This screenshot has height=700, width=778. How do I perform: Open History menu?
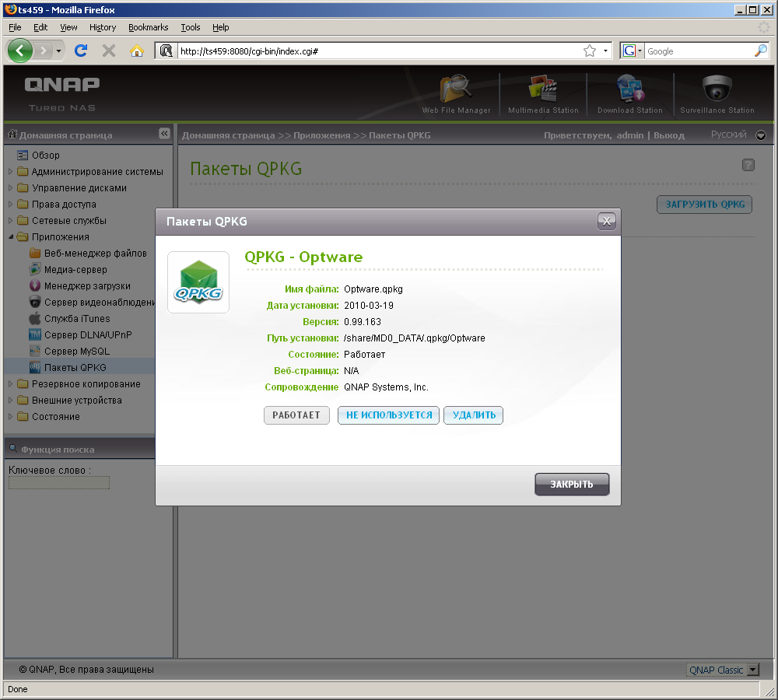coord(103,27)
